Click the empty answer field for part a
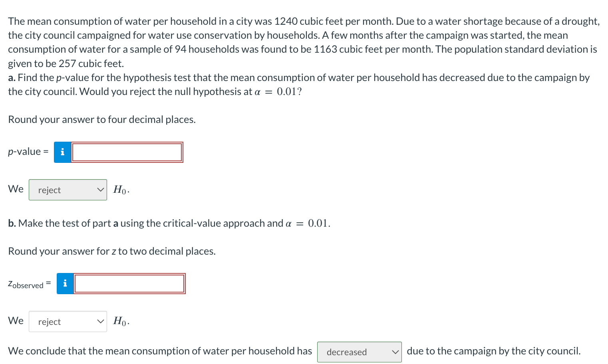The width and height of the screenshot is (608, 364). coord(127,152)
